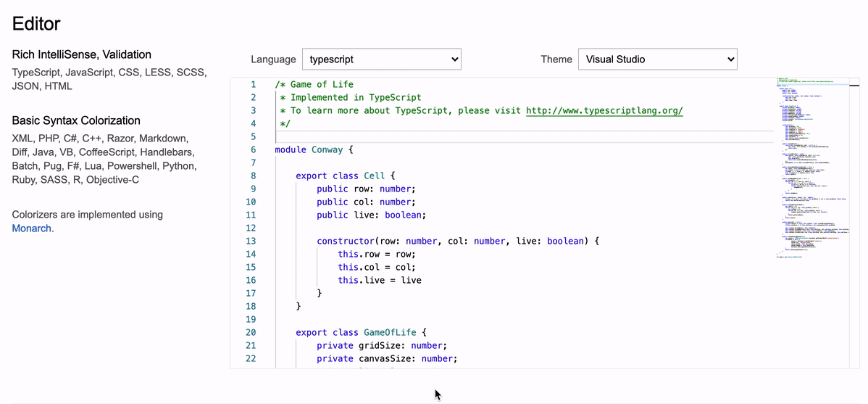Click the "this.col = col;" line
The width and height of the screenshot is (868, 404).
pos(377,267)
